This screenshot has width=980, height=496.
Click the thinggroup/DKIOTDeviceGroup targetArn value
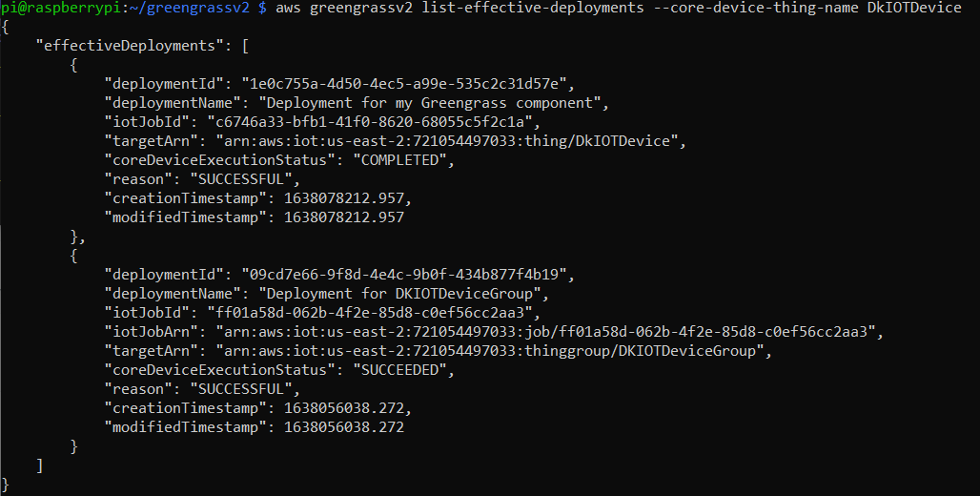pos(489,351)
